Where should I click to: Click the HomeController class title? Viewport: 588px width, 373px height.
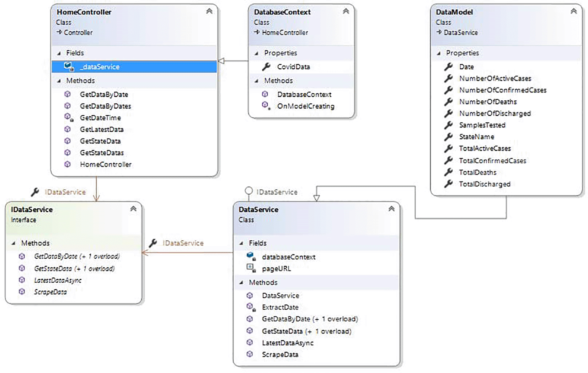84,12
